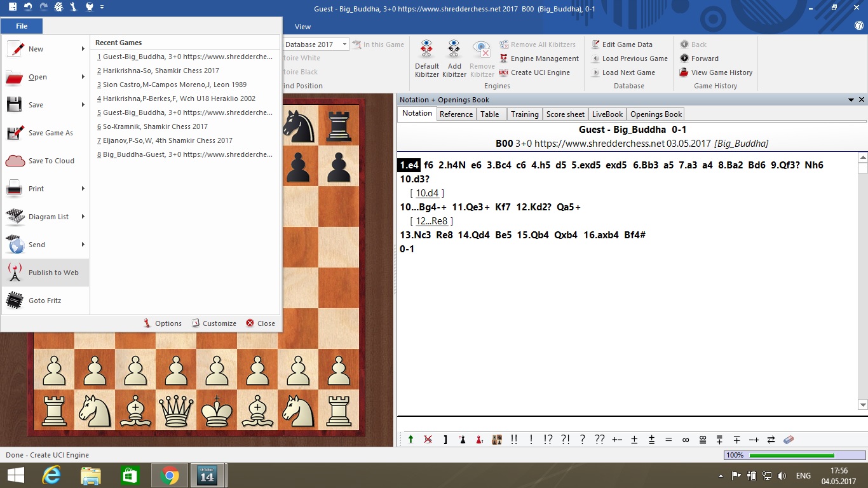Open Engine Management

tap(539, 58)
